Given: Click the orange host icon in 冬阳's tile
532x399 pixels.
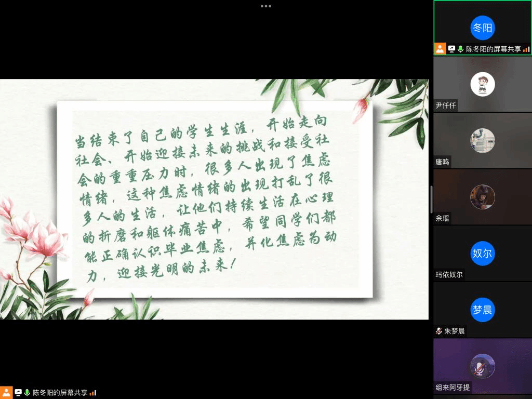Looking at the screenshot, I should coord(440,49).
